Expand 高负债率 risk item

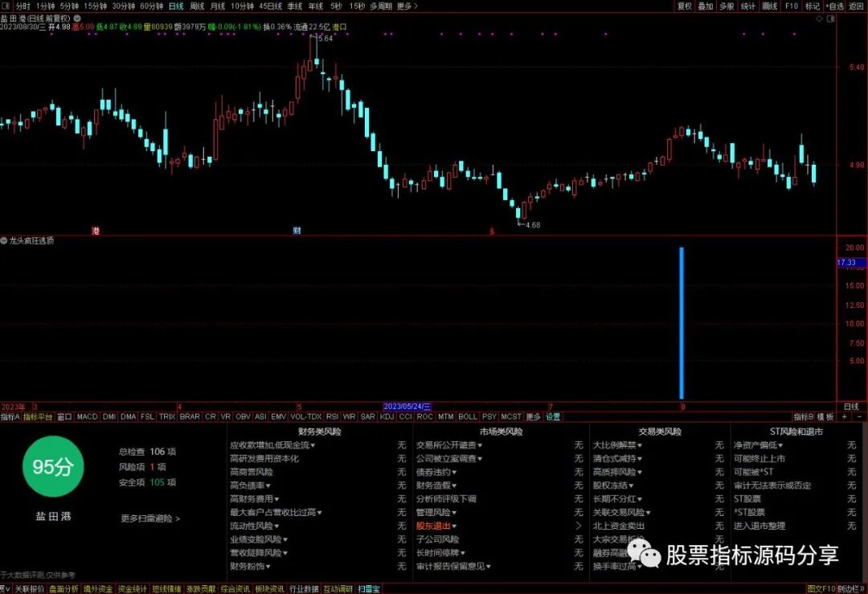(x=250, y=485)
